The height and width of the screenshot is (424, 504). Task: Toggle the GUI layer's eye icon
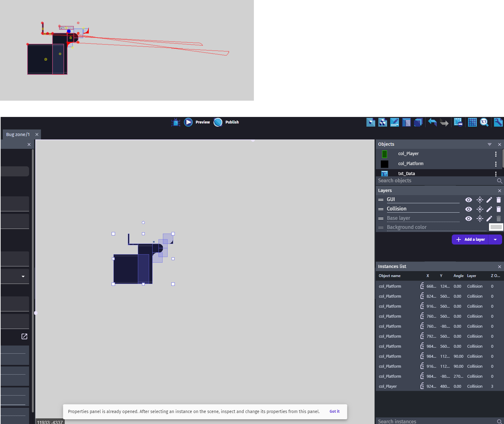tap(468, 200)
